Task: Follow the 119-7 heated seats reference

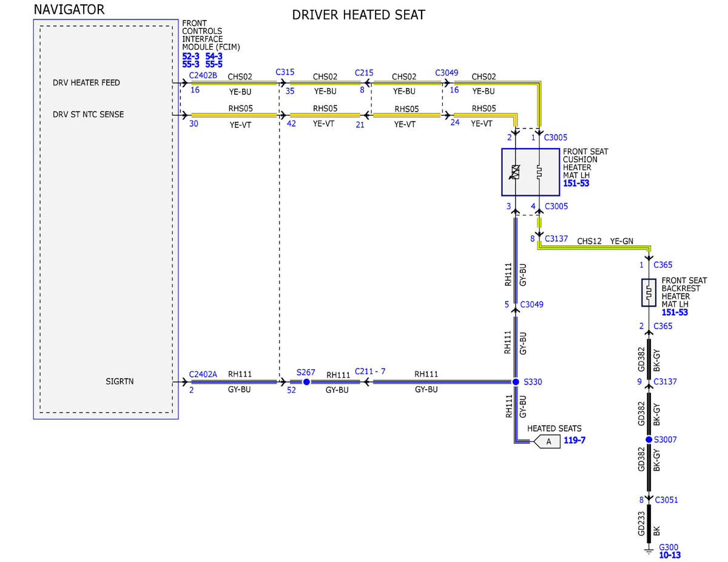Action: point(575,441)
